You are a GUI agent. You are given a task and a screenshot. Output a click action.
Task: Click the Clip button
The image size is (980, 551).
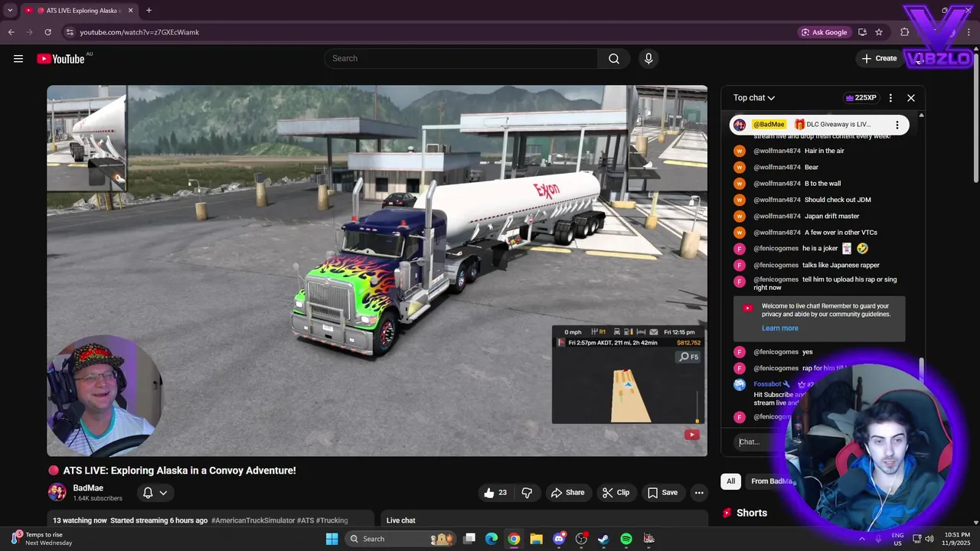click(x=616, y=493)
